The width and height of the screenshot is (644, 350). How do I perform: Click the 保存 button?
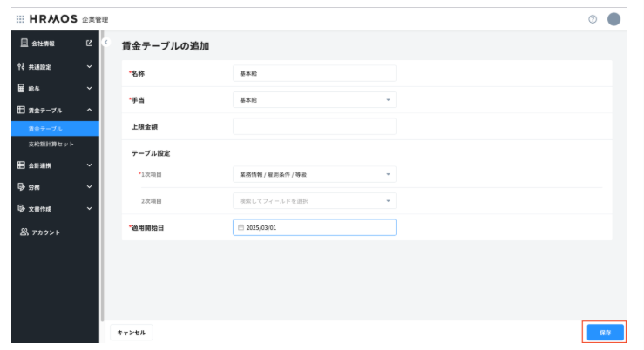click(x=605, y=333)
